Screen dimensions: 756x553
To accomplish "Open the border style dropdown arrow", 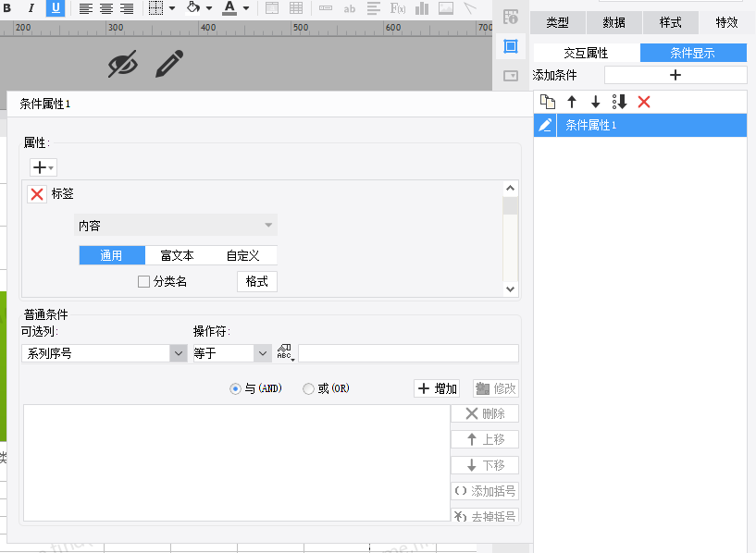I will tap(171, 8).
